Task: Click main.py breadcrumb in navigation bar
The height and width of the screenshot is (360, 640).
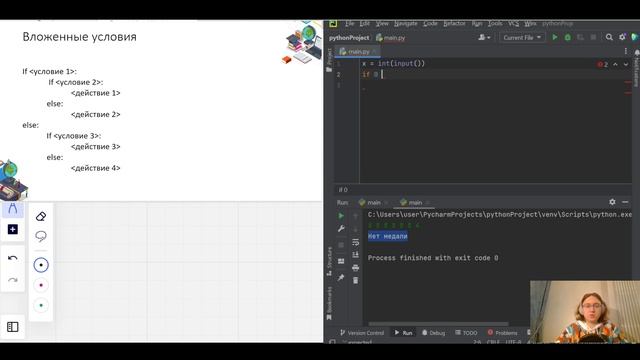Action: click(391, 38)
